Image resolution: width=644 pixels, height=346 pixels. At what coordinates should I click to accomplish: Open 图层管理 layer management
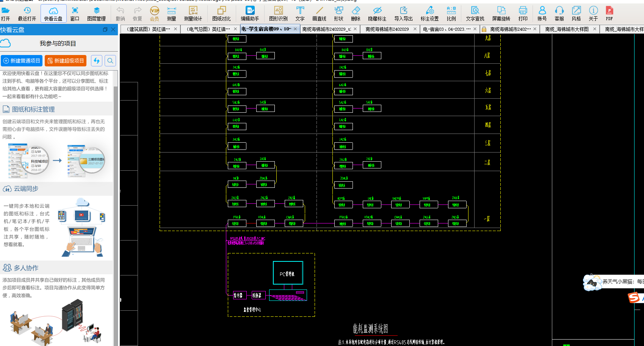tap(97, 14)
